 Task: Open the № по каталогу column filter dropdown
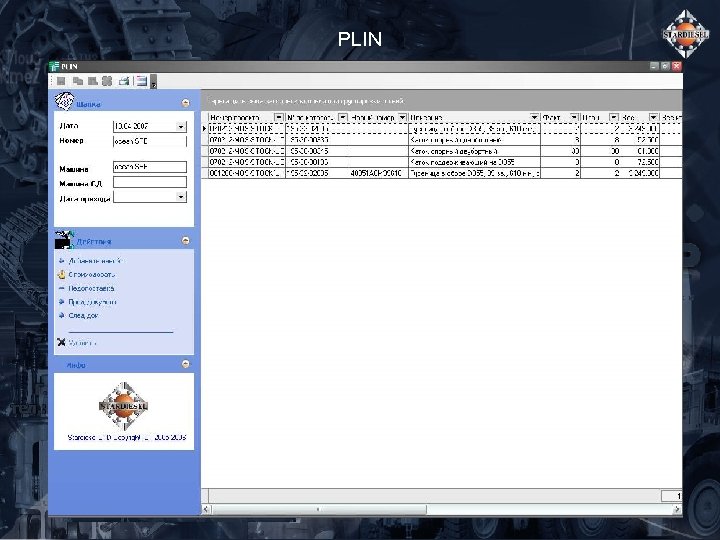pos(343,118)
